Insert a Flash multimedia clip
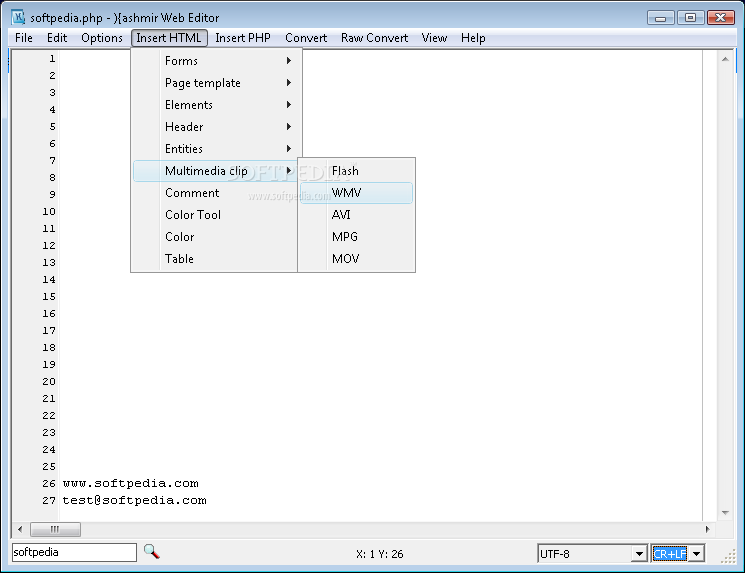 pyautogui.click(x=356, y=171)
